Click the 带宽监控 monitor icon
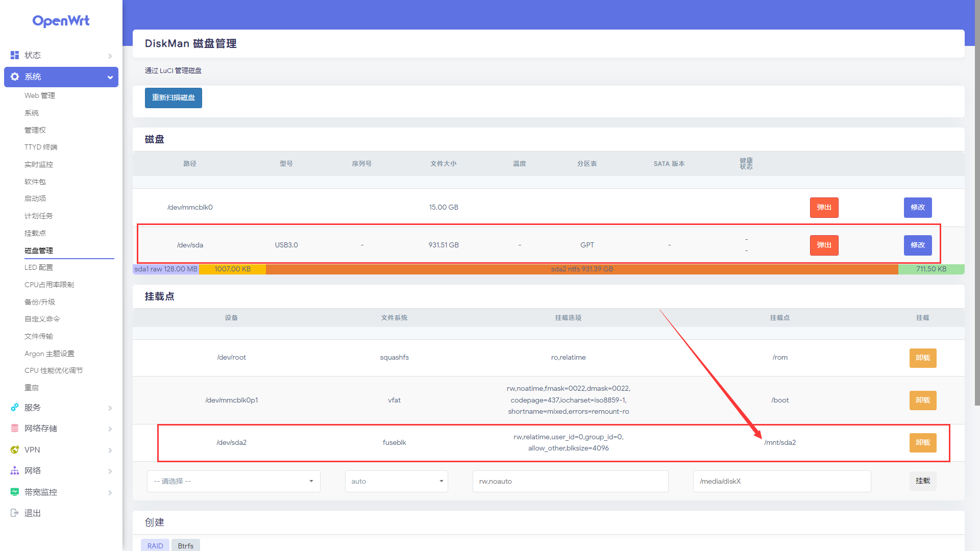This screenshot has height=551, width=980. point(15,492)
